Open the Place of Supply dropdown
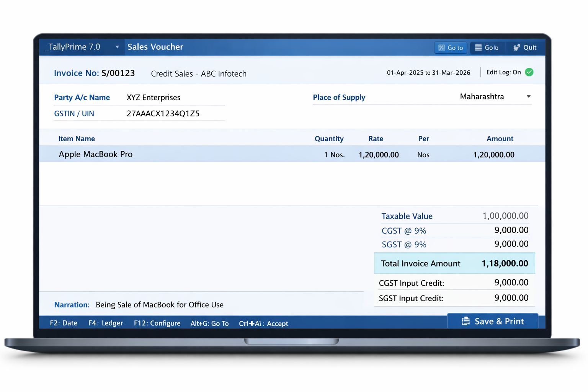The height and width of the screenshot is (392, 588). click(529, 97)
